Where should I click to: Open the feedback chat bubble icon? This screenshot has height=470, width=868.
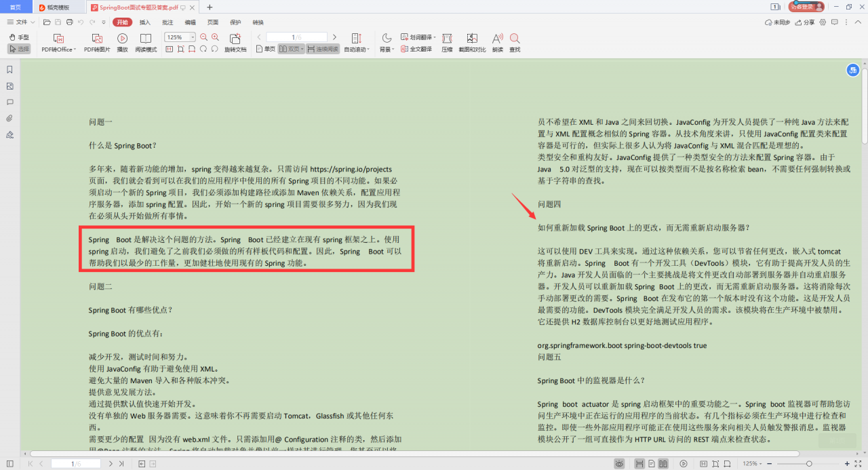835,22
